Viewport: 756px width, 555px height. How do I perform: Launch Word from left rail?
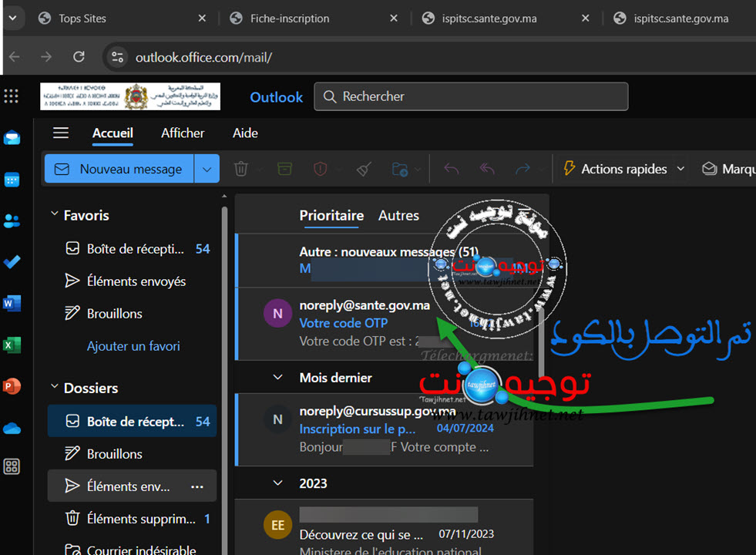(12, 303)
